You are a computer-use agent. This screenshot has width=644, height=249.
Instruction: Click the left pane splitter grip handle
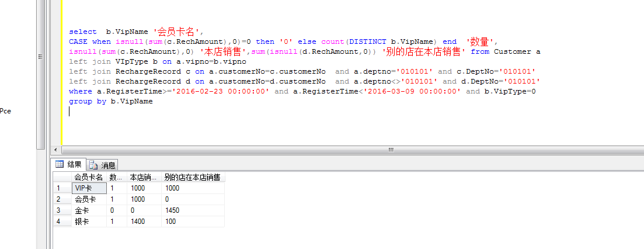click(40, 57)
